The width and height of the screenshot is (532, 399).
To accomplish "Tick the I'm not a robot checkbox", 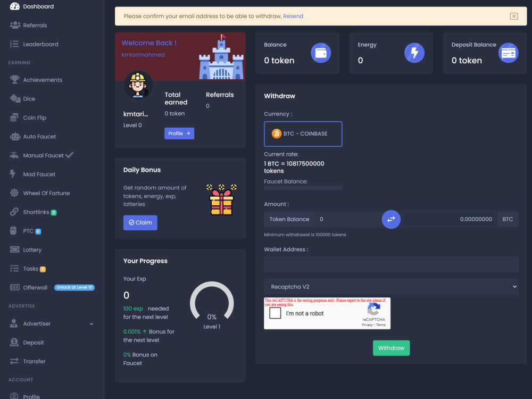I will (275, 313).
